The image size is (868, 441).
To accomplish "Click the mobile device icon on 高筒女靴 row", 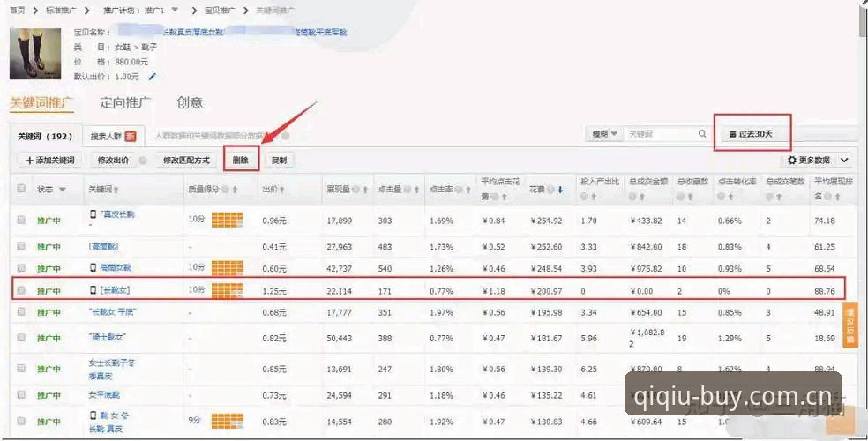I will (93, 268).
